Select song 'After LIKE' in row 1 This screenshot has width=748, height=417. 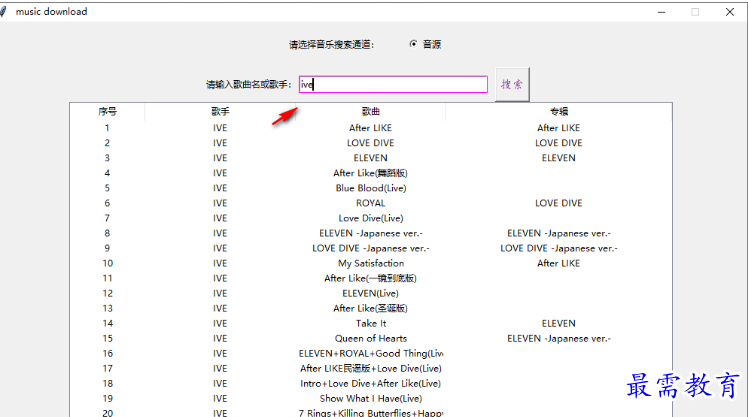click(x=371, y=128)
